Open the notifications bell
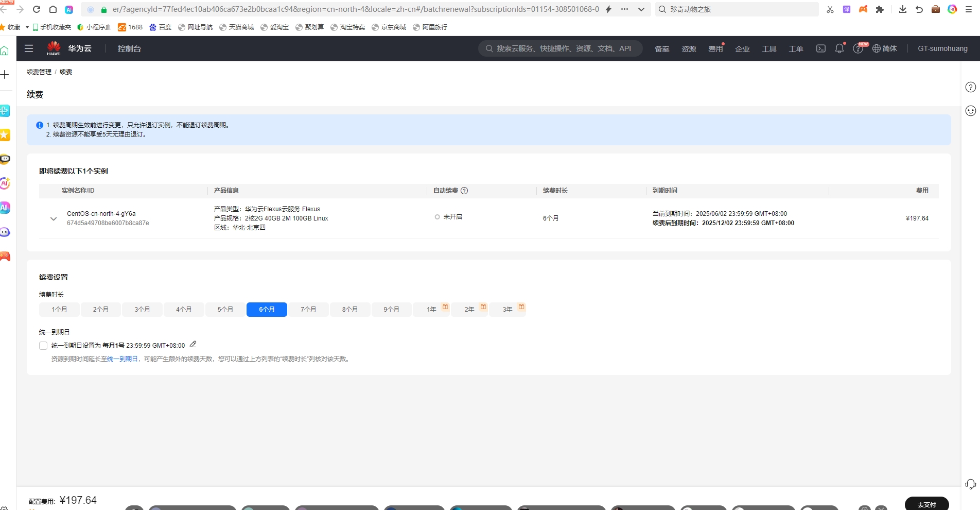This screenshot has height=510, width=980. 839,48
